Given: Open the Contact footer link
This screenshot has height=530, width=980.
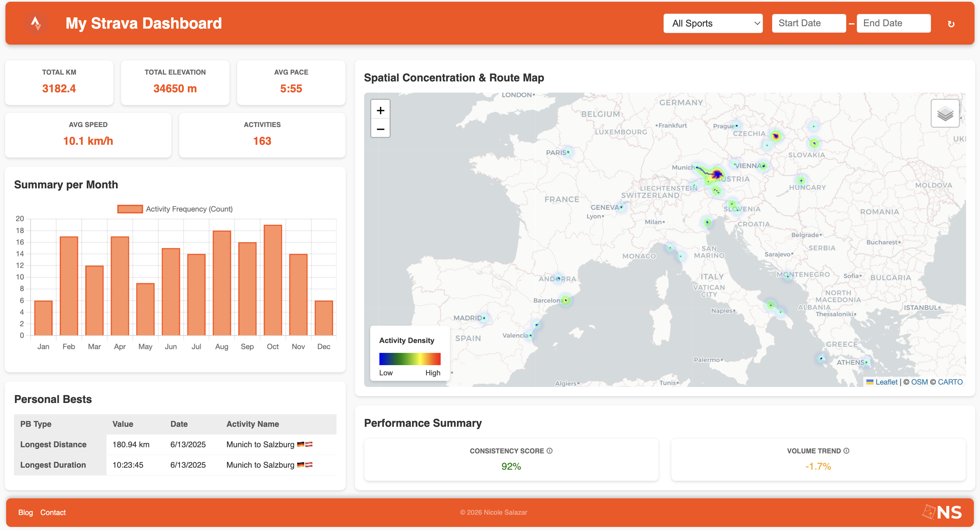Looking at the screenshot, I should pyautogui.click(x=53, y=513).
